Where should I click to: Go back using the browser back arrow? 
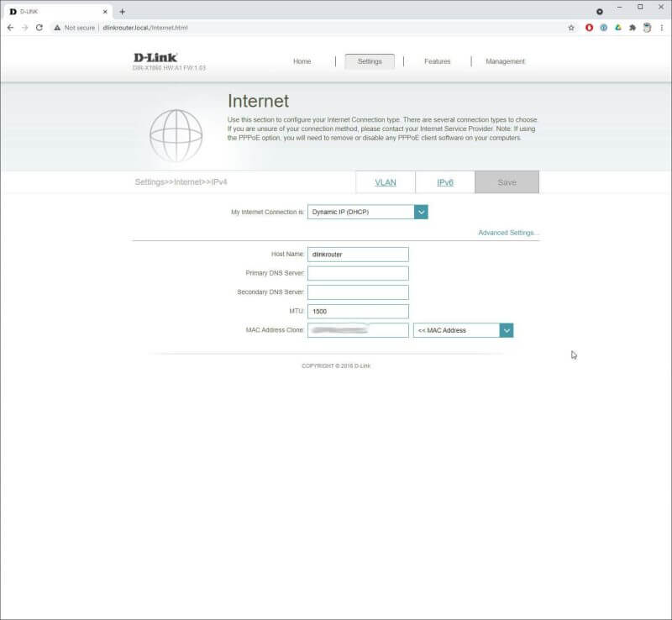[10, 28]
